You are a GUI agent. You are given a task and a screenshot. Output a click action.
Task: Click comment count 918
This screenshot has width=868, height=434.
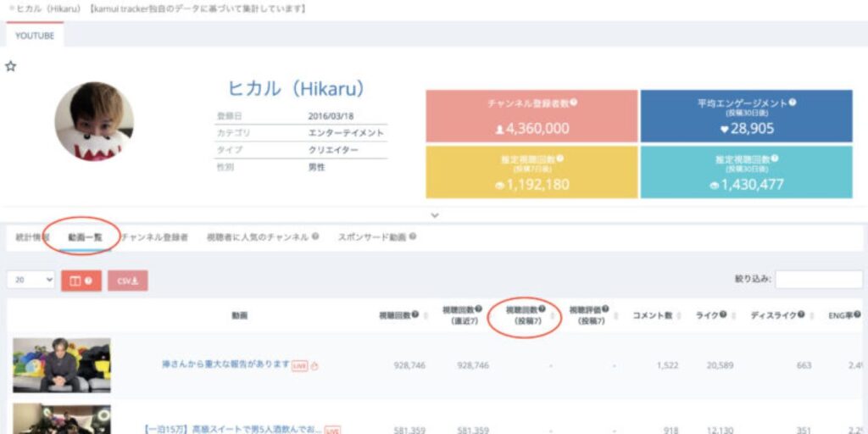(x=671, y=430)
